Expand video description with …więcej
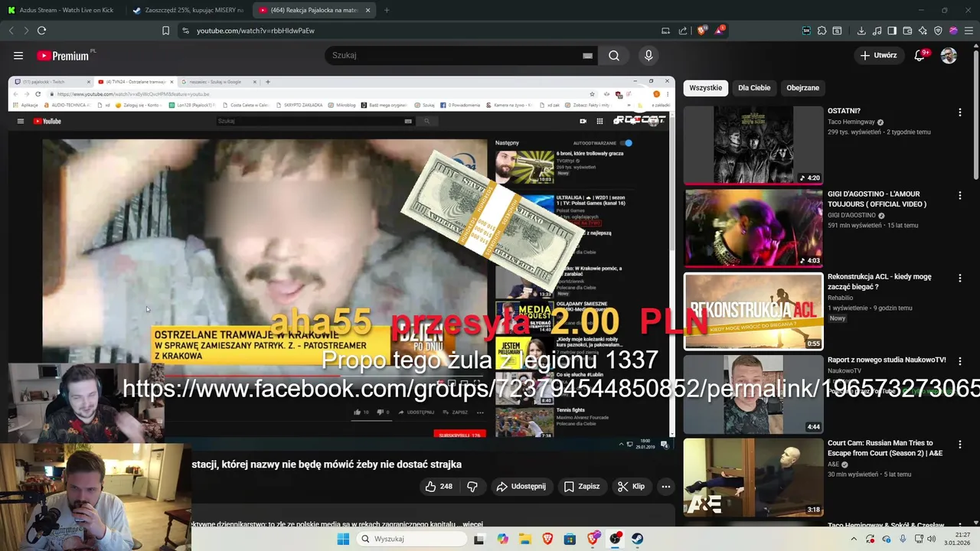Viewport: 980px width, 551px height. pos(471,525)
